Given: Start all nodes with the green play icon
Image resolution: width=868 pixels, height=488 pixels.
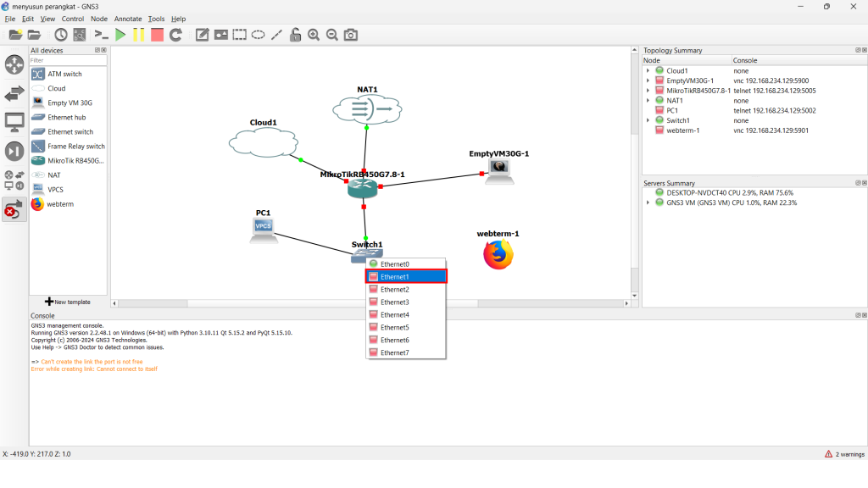Looking at the screenshot, I should tap(120, 35).
